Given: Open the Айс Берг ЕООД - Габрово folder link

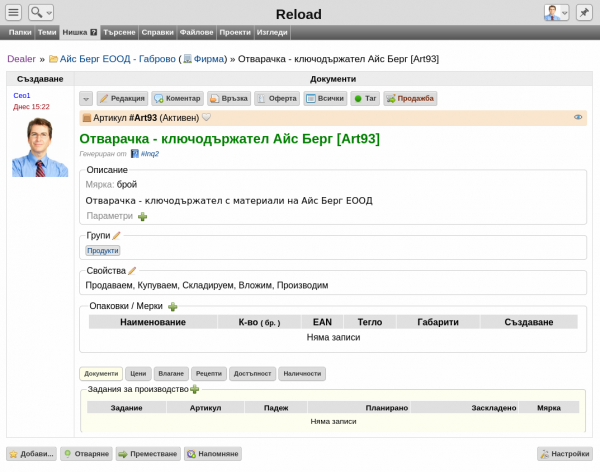Looking at the screenshot, I should (x=117, y=59).
